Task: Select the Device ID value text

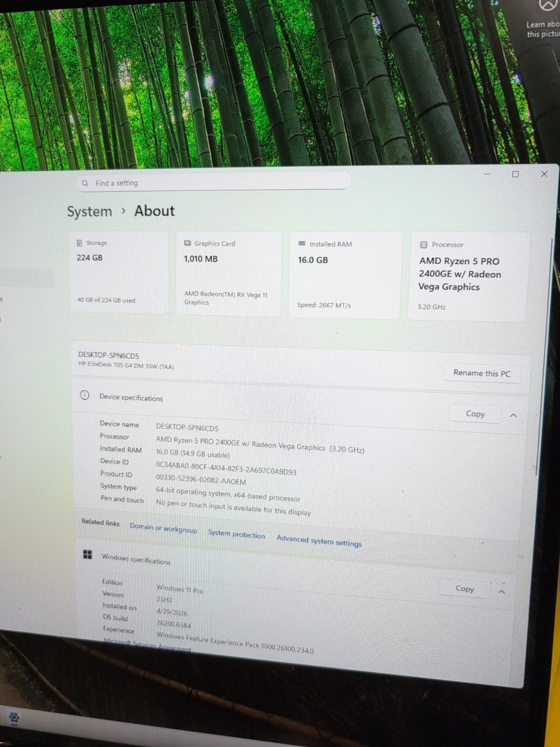Action: point(226,468)
